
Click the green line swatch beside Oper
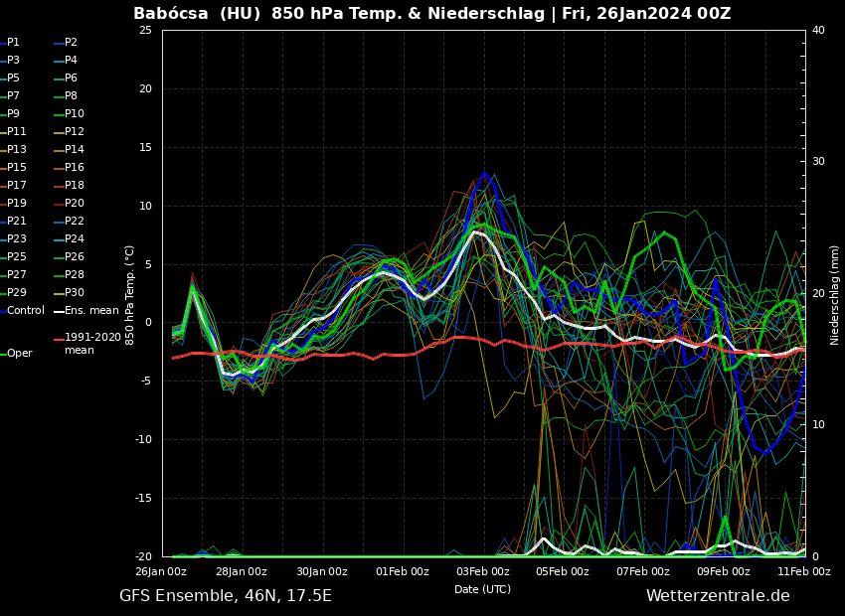[x=3, y=354]
